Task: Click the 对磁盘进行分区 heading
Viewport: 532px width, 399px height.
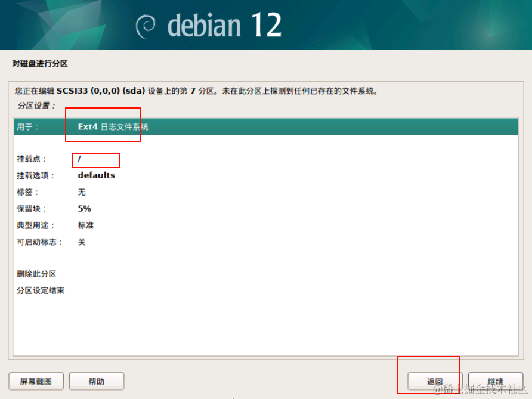Action: point(40,63)
